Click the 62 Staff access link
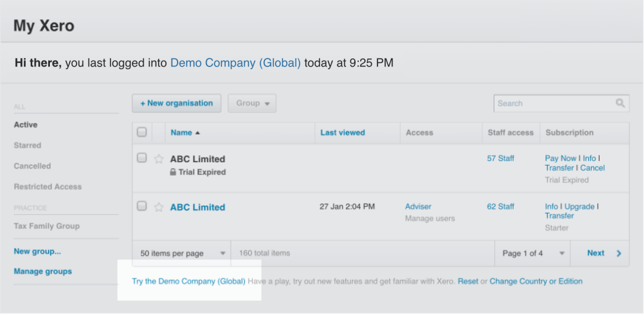 (500, 206)
